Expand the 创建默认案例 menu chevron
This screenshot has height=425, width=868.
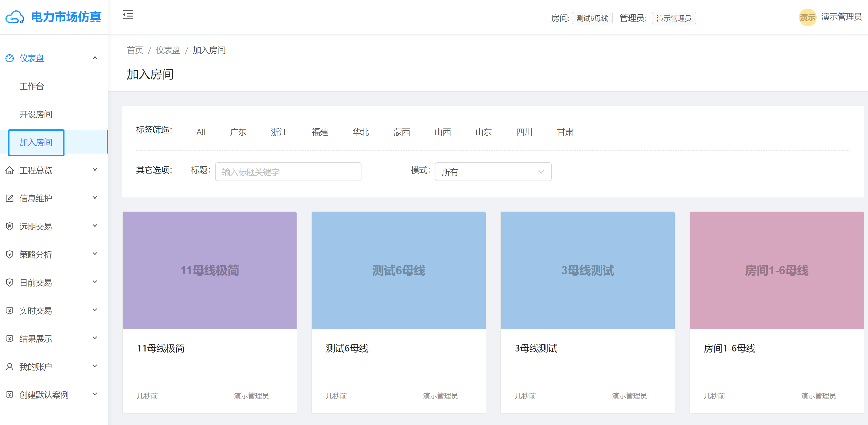click(x=95, y=394)
